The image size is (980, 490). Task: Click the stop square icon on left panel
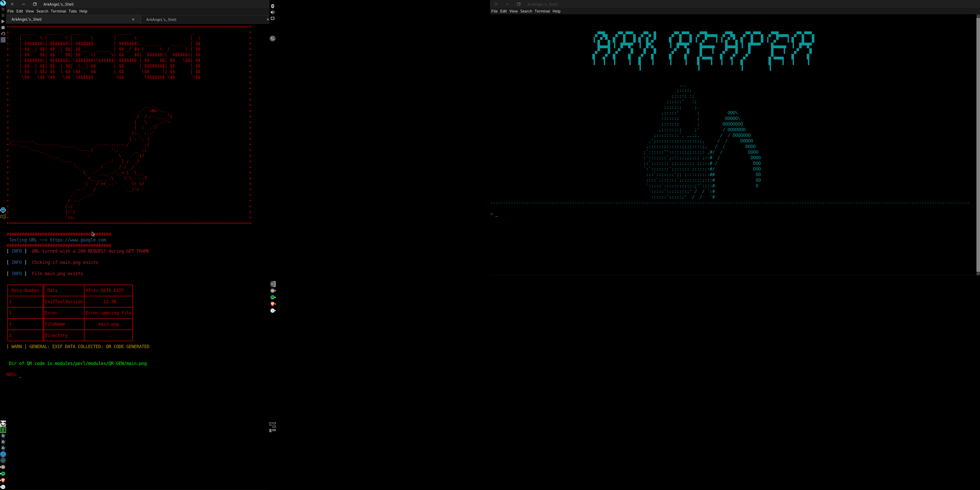(x=3, y=28)
